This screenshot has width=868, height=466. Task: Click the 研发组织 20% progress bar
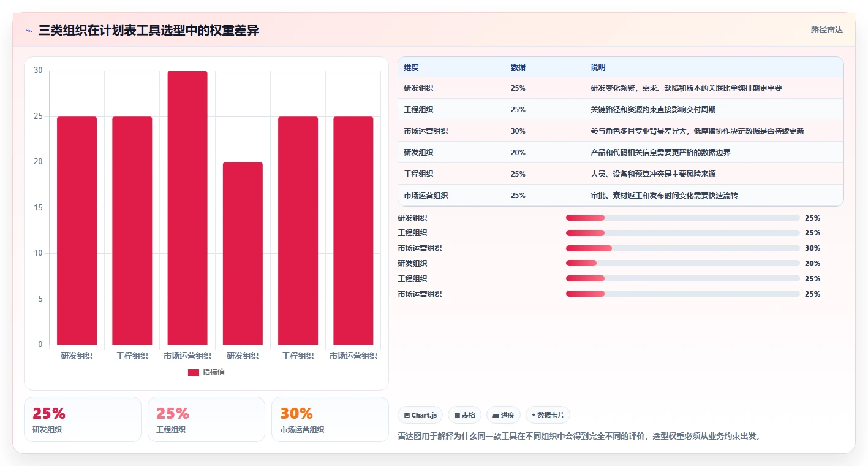tap(683, 264)
